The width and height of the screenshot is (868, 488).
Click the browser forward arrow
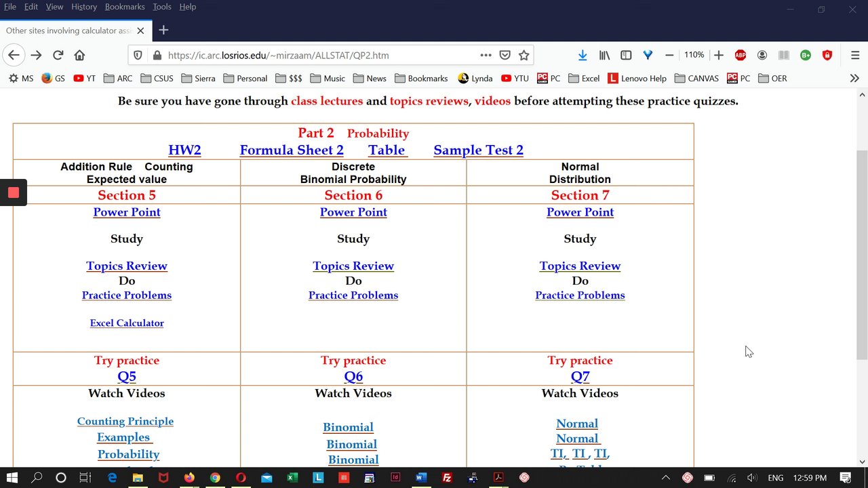(36, 55)
